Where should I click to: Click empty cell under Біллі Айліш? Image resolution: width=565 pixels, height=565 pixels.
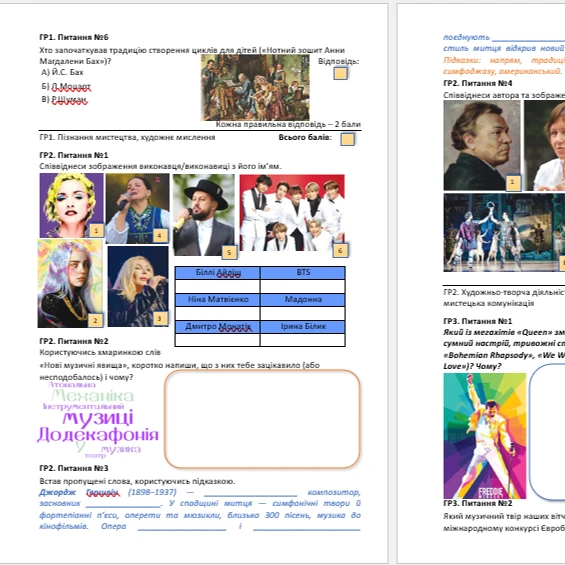[218, 286]
